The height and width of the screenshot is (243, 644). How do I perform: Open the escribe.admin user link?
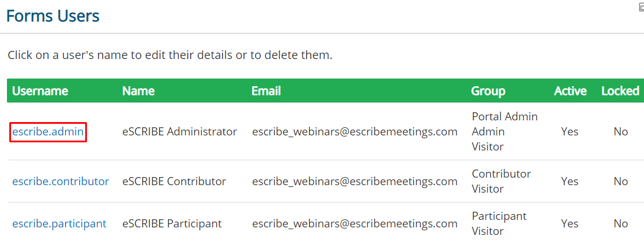(x=48, y=131)
